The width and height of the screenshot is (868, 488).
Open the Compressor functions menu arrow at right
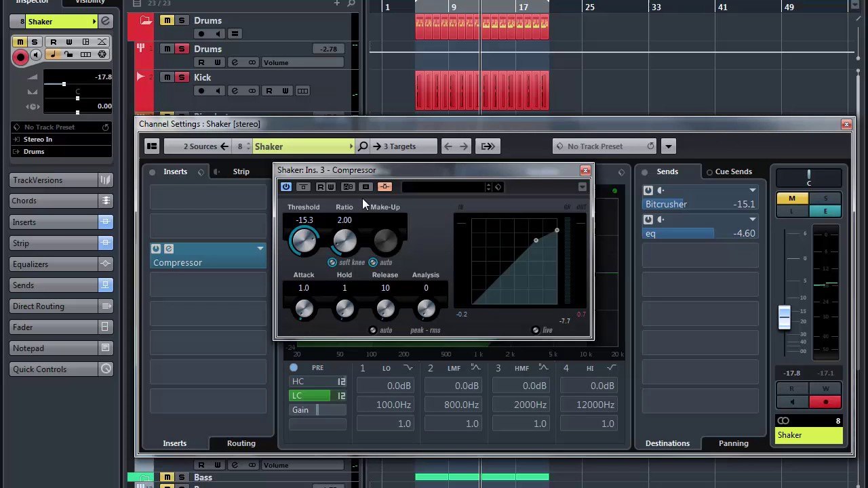(x=582, y=187)
